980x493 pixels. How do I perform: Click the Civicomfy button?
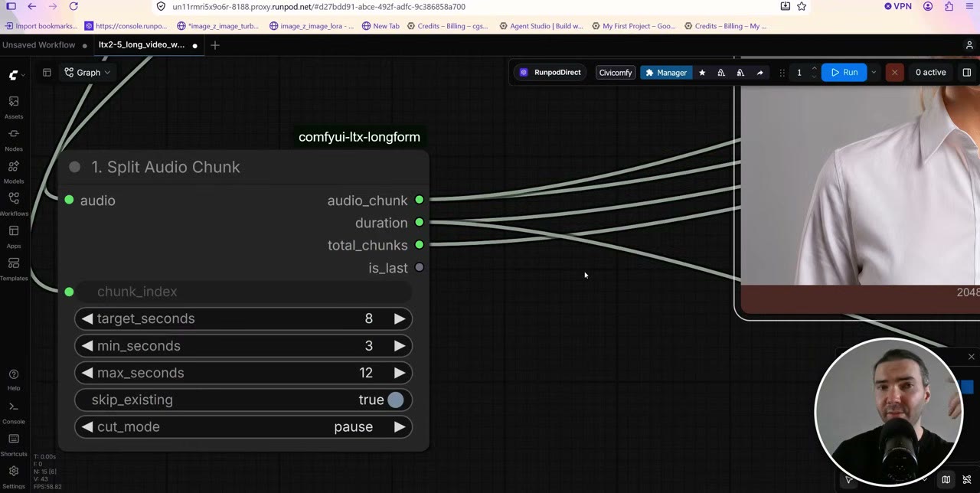616,73
